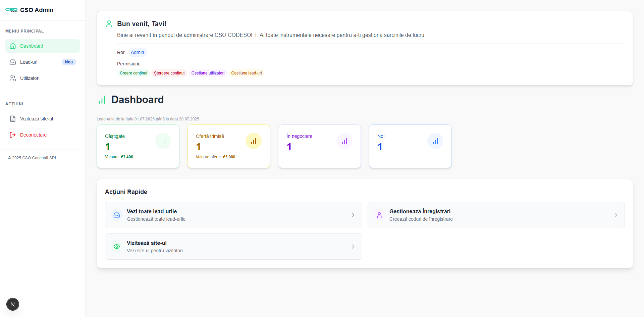Click the Nou badge next to Lead-uri
Viewport: 644px width, 317px height.
pyautogui.click(x=69, y=62)
